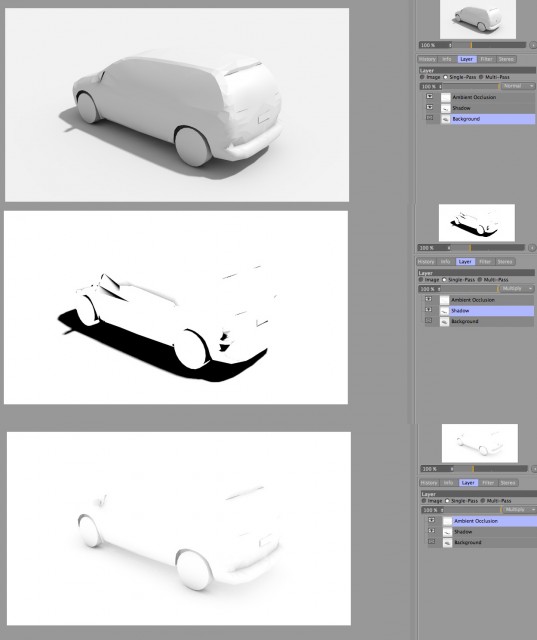Toggle Shadow layer visibility in the panel showing the Shadow pass
537x640 pixels.
pos(428,310)
